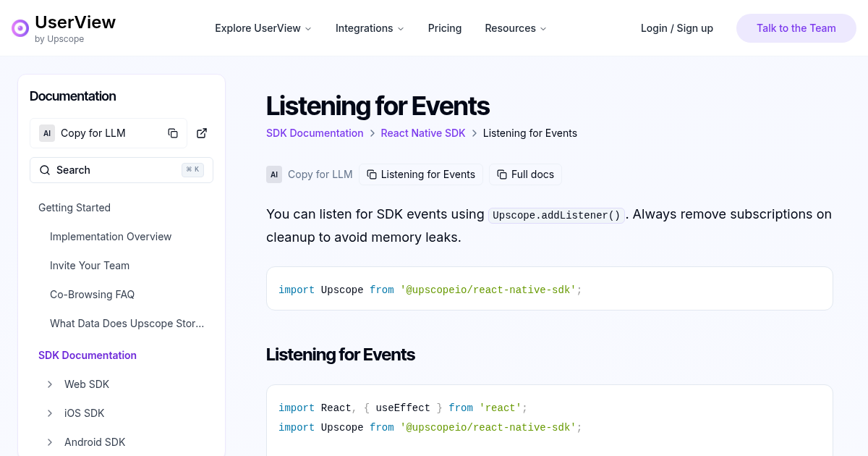Click the UserView logo icon

[x=20, y=28]
